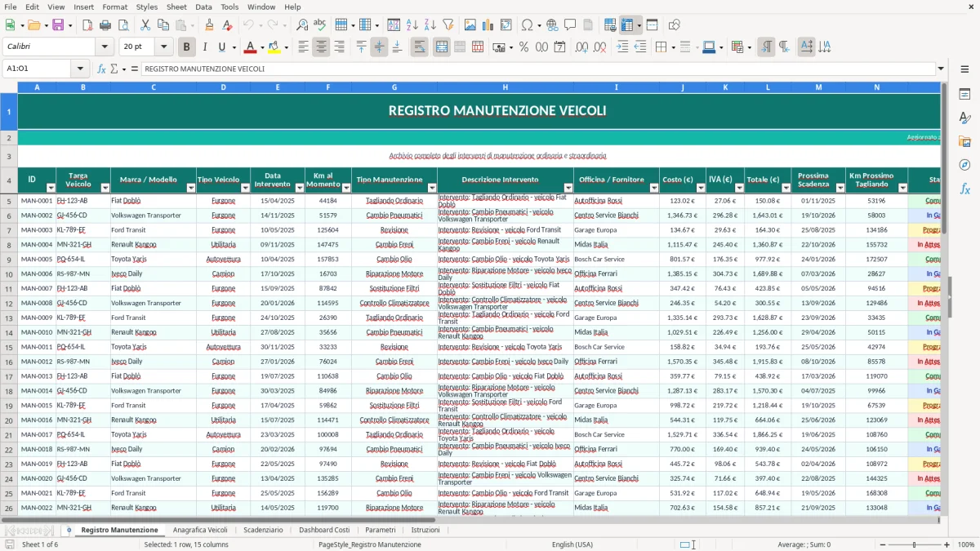This screenshot has height=551, width=980.
Task: Select column H header
Action: (505, 87)
